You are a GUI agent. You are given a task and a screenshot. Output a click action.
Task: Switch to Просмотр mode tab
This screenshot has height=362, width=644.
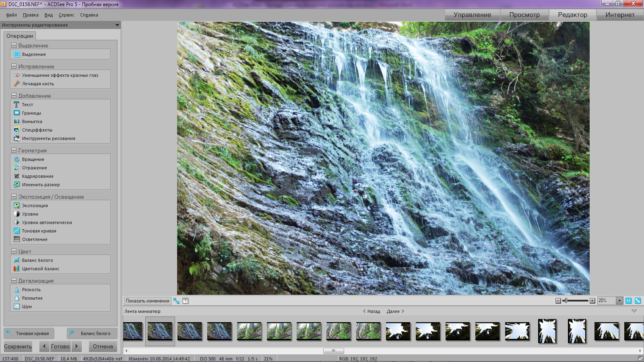524,15
